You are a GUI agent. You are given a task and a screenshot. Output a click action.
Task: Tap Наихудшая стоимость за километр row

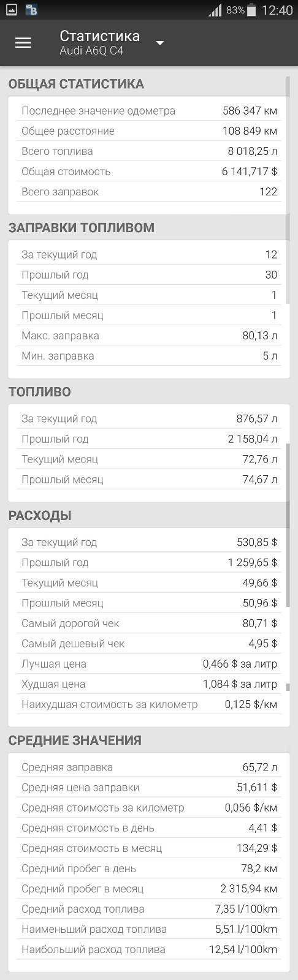[x=149, y=704]
